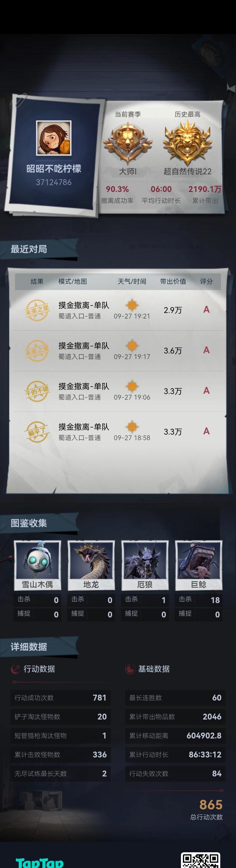Open the 09-27 19:06 match row
Image resolution: width=236 pixels, height=868 pixels.
pos(118,391)
